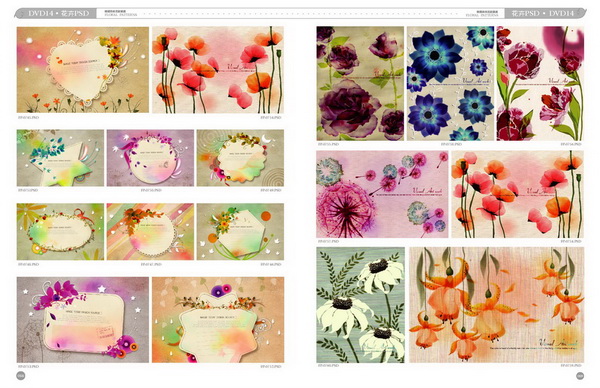Screen dimensions: 600x388
Task: Click the '花卉PSD • DVD14' right header label
Action: pyautogui.click(x=543, y=13)
